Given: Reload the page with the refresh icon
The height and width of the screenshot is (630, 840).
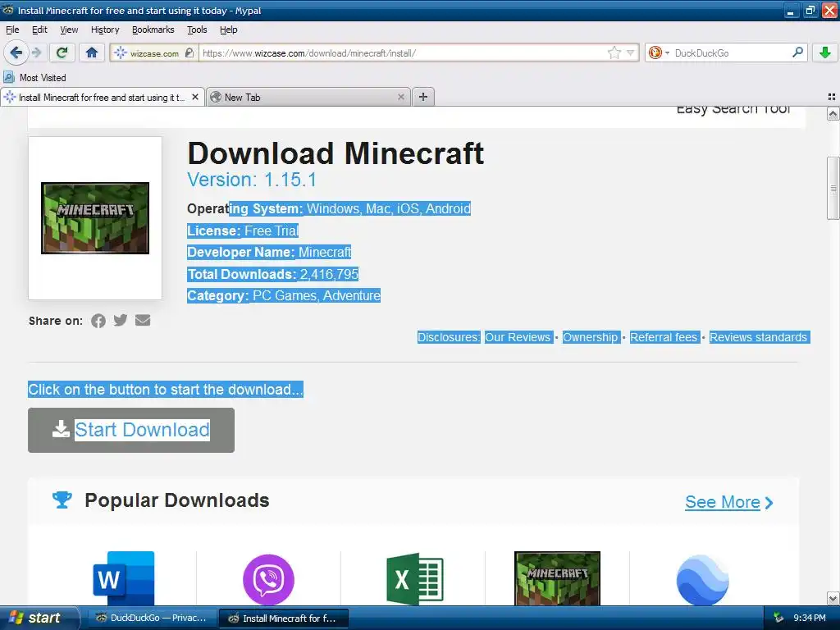Looking at the screenshot, I should (62, 52).
